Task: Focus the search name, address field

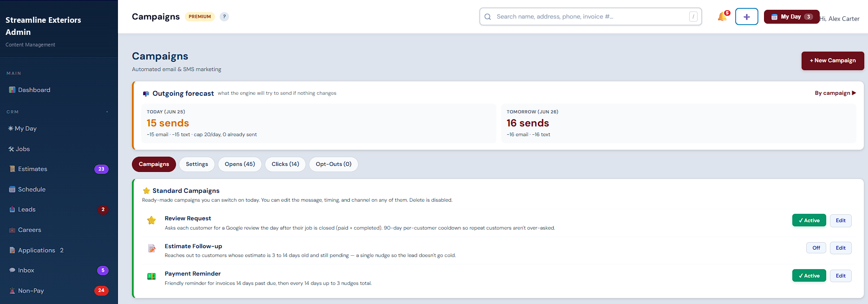Action: [590, 17]
